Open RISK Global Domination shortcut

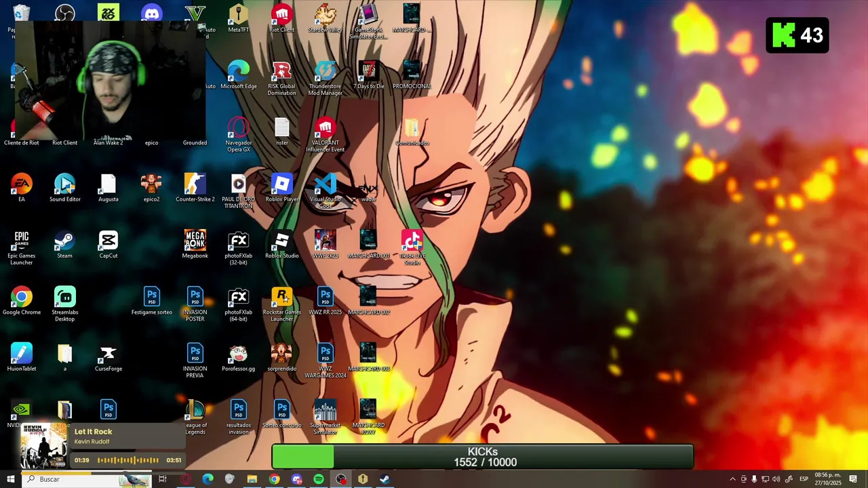(281, 78)
